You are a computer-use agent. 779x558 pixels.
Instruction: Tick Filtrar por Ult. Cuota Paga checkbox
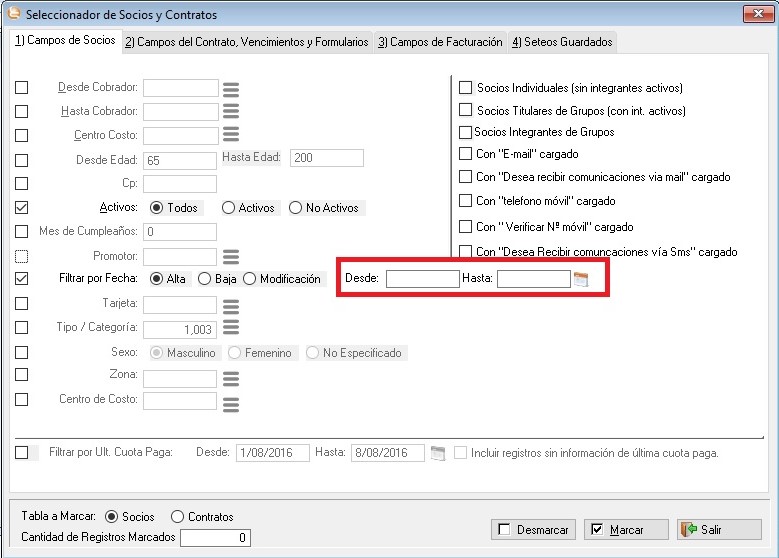[x=22, y=452]
